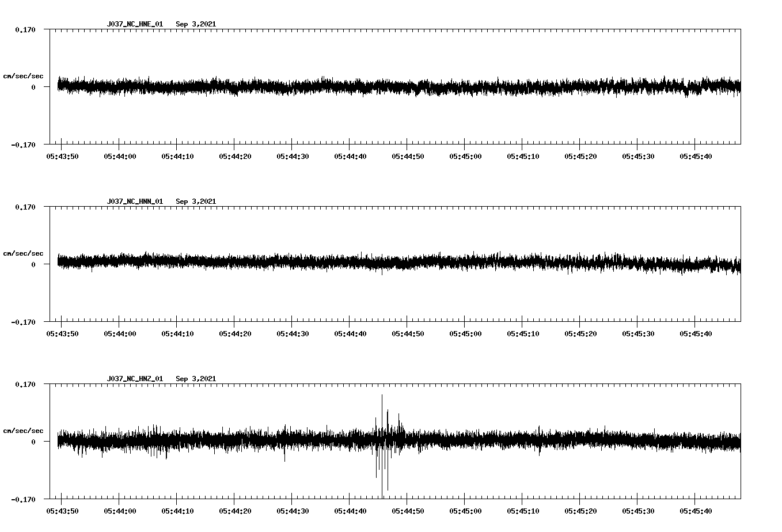This screenshot has height=532, width=782.
Task: Click the zero axis label of HNE plot
Action: coord(33,88)
